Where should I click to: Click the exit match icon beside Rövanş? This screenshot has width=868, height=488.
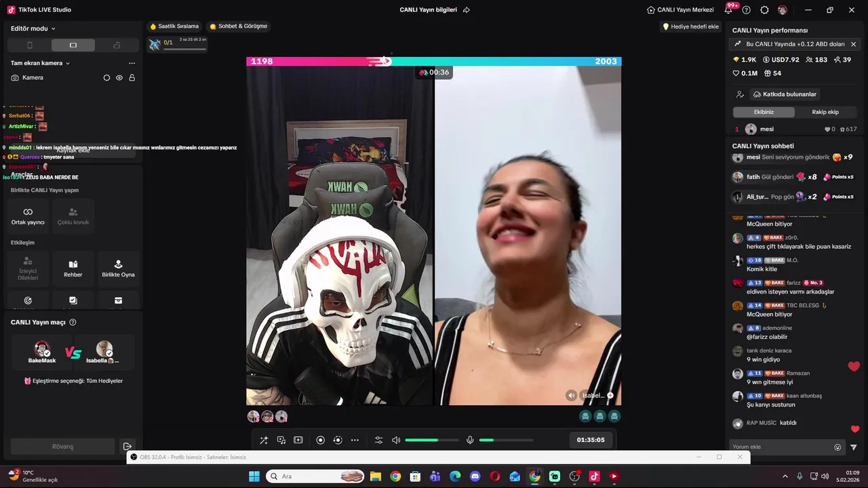pos(127,447)
